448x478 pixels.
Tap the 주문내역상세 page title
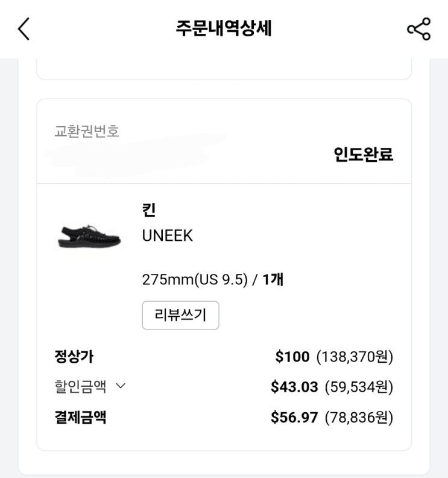[x=224, y=29]
